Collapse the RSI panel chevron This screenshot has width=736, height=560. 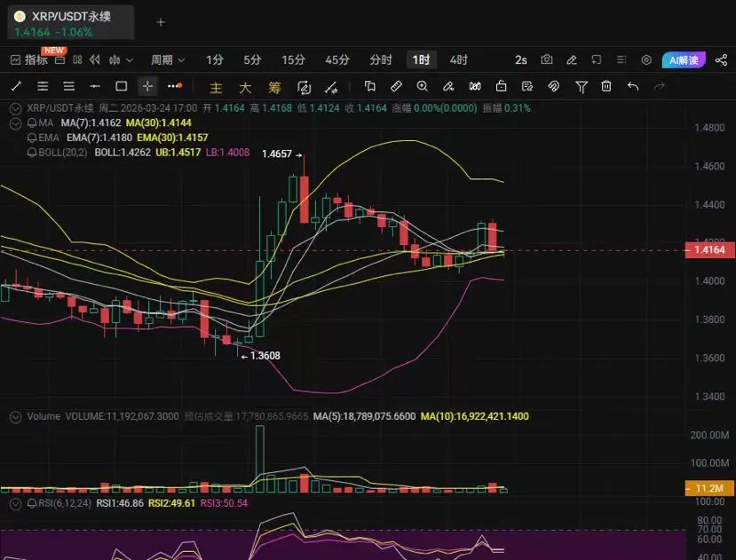tap(15, 504)
